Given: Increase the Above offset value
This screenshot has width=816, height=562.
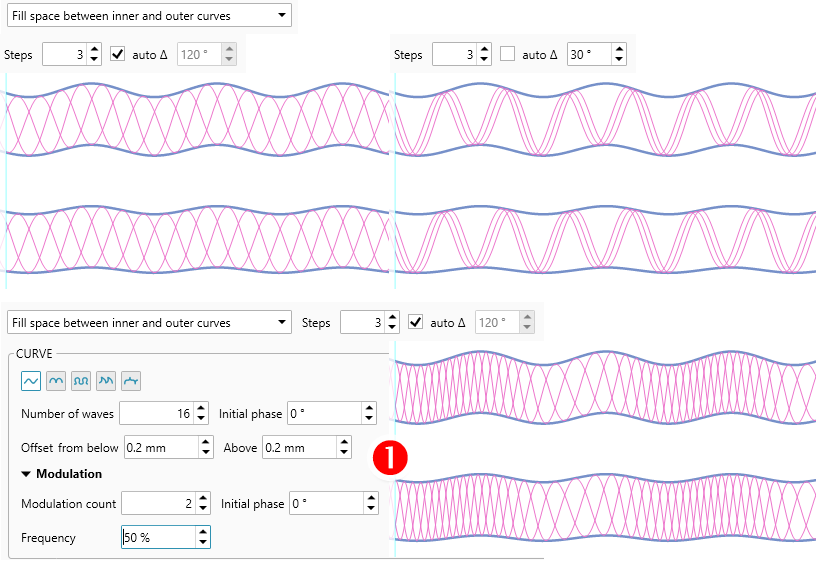Looking at the screenshot, I should (x=344, y=443).
